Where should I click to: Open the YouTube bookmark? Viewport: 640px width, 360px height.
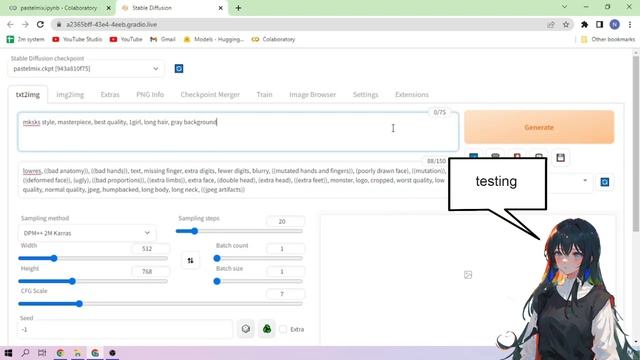126,39
